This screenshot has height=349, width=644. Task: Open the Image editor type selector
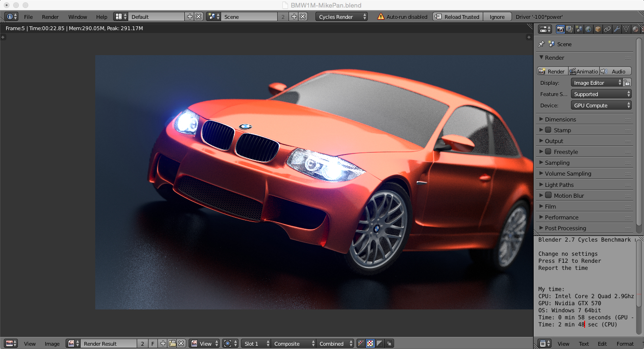11,343
